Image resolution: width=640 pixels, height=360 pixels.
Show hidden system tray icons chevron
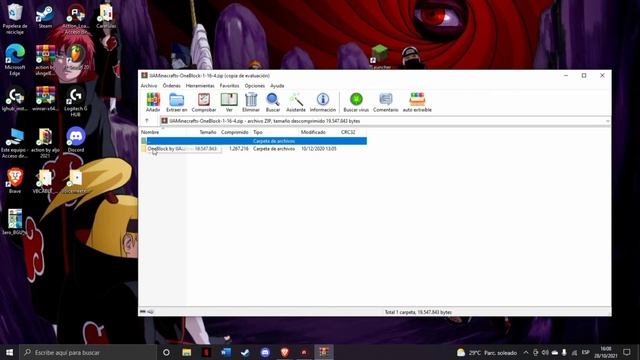526,353
